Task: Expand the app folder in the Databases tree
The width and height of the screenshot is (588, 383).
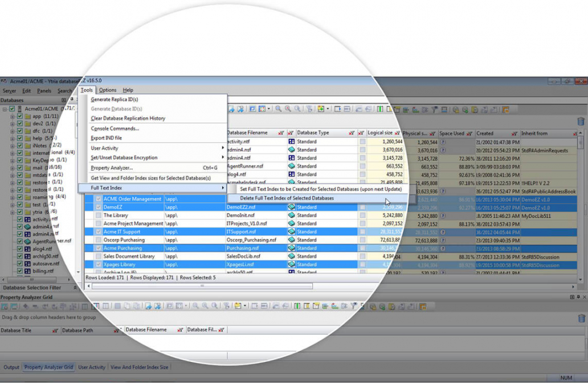Action: pos(13,117)
